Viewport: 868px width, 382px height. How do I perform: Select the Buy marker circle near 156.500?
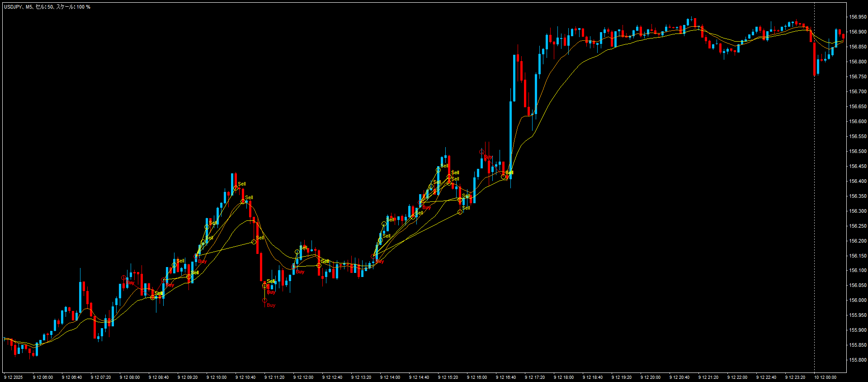coord(482,152)
